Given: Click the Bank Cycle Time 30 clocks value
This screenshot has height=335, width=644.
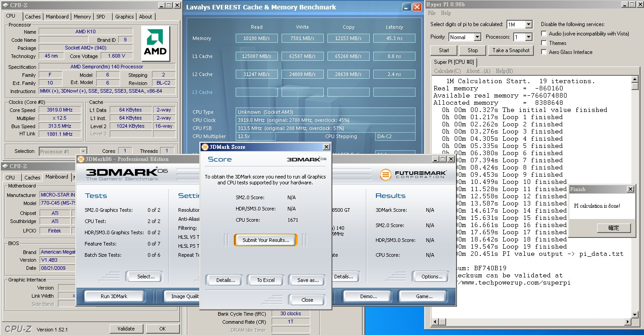Looking at the screenshot, I should pos(291,313).
